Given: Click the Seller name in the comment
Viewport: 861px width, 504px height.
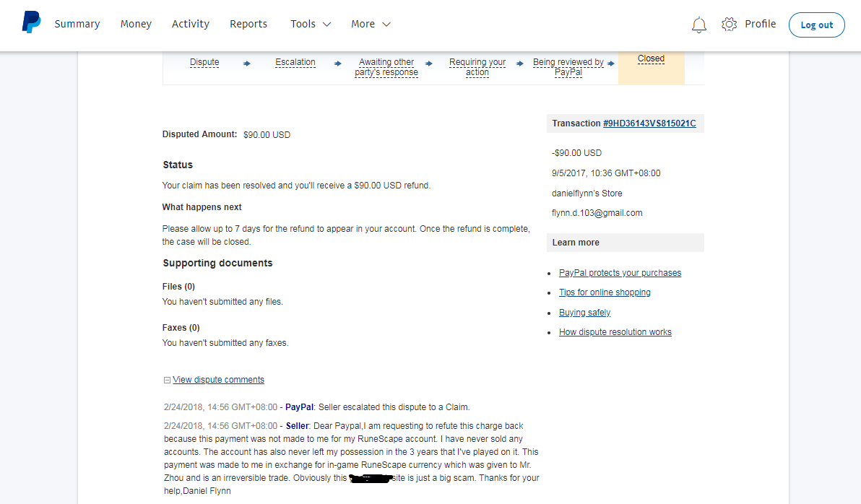Looking at the screenshot, I should pos(297,426).
